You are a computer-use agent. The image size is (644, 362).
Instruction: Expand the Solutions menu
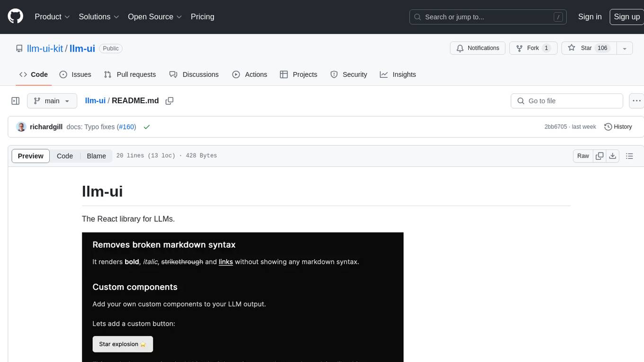[99, 17]
